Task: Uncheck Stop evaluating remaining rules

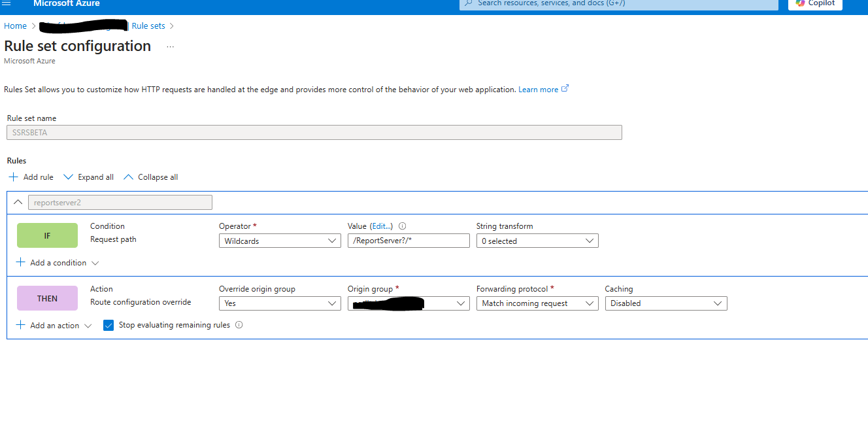Action: 108,326
